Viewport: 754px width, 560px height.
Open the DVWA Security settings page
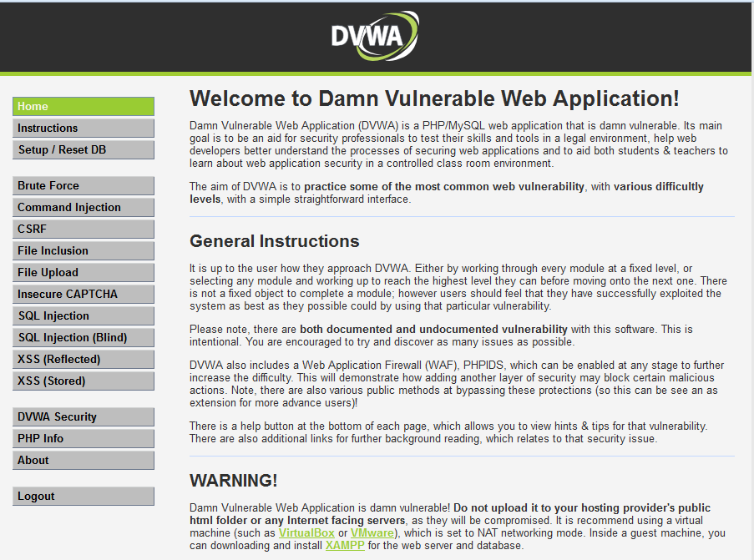(x=83, y=416)
